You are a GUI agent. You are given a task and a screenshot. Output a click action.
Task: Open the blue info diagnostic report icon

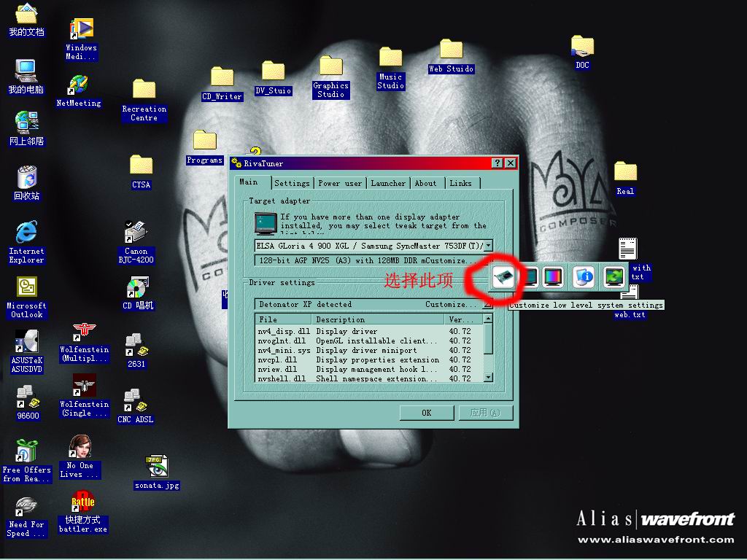tap(584, 276)
